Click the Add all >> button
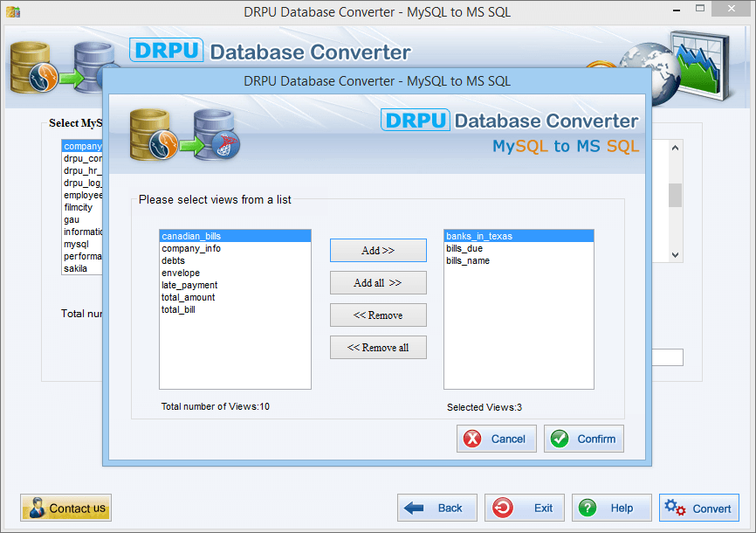The width and height of the screenshot is (756, 533). point(378,282)
